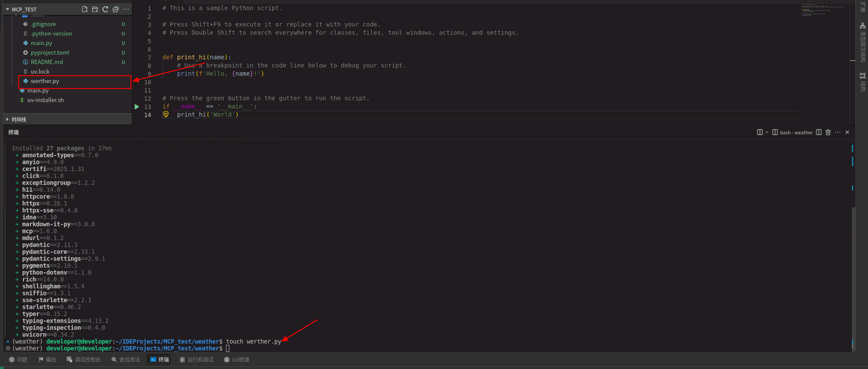
Task: Click the mcp==1.6.0 line in the terminal
Action: click(39, 231)
